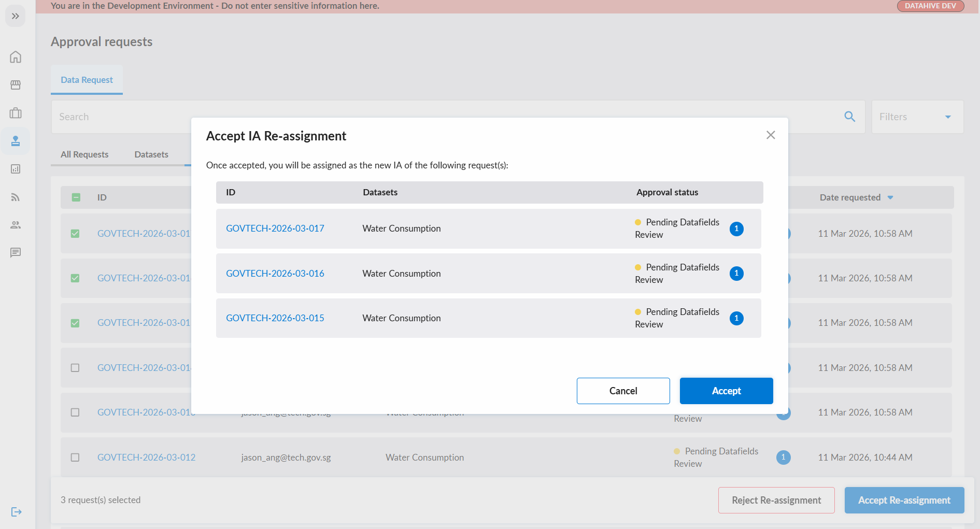
Task: Click the search magnifier icon
Action: pos(849,117)
